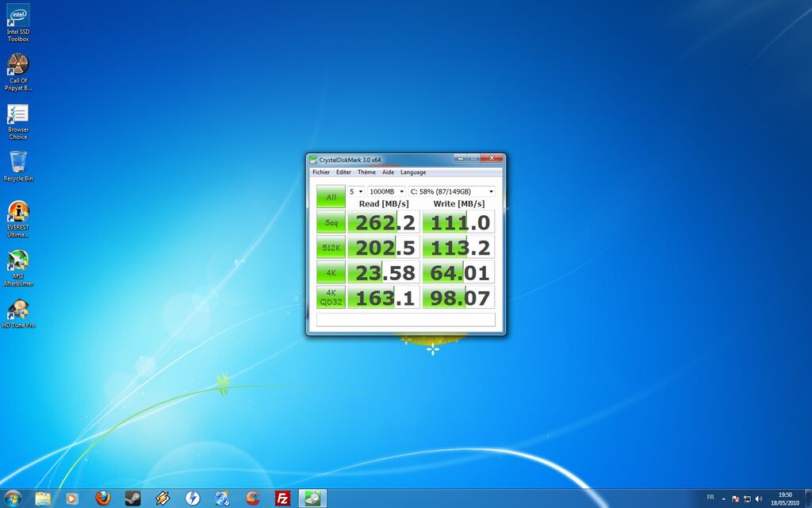Open the Thème menu
The image size is (812, 508).
pos(366,172)
